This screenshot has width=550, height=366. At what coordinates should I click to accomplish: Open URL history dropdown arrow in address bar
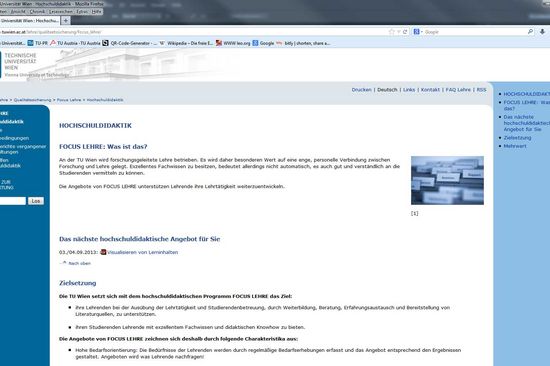[x=399, y=32]
